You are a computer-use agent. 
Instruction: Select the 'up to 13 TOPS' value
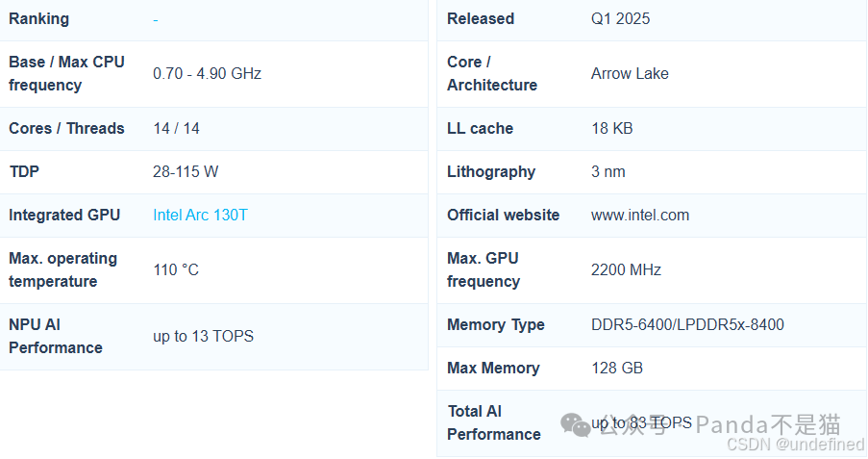[x=203, y=337]
